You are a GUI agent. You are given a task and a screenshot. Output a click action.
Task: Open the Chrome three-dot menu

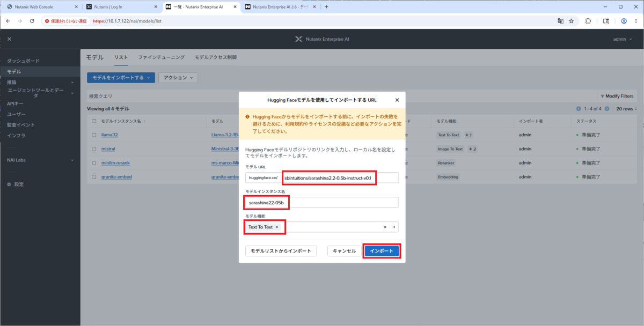636,21
